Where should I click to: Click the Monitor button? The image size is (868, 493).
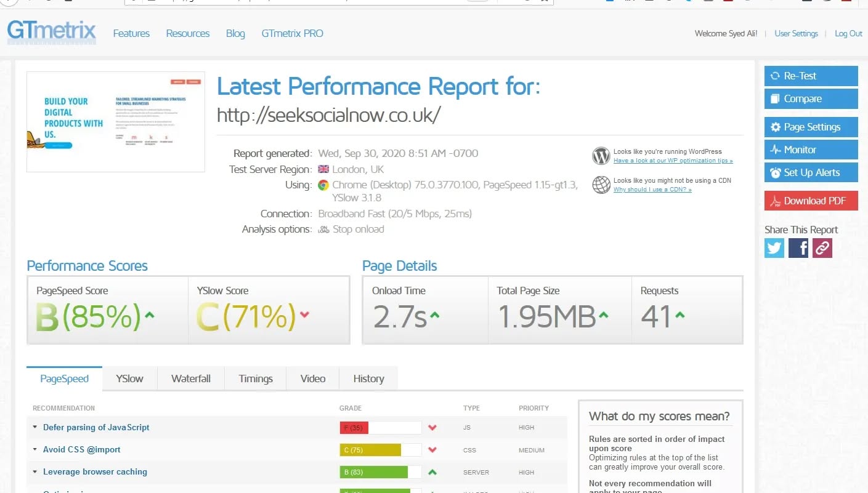point(811,150)
